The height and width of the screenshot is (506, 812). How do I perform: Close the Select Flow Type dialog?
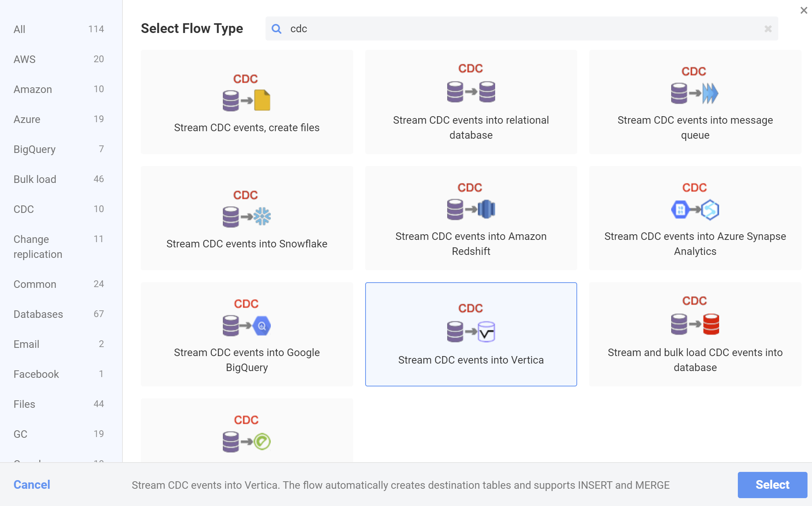(x=803, y=10)
